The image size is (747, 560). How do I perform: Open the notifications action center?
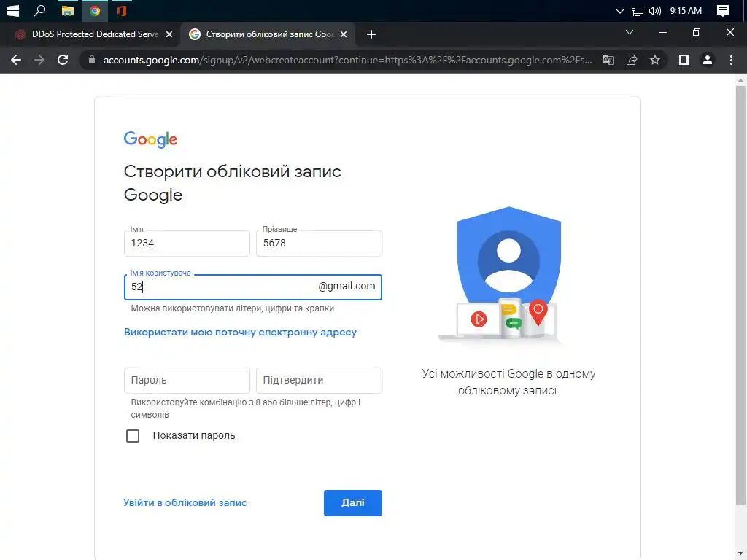point(723,10)
